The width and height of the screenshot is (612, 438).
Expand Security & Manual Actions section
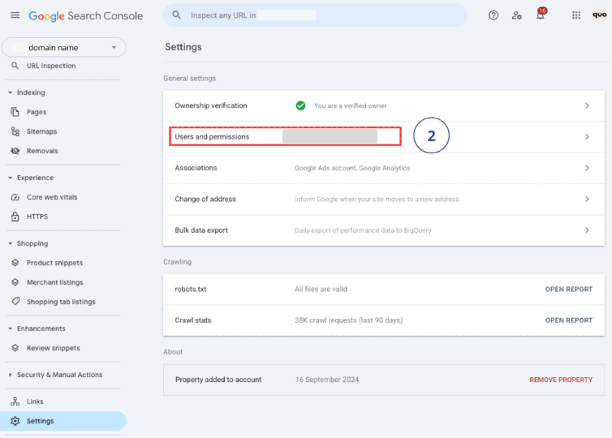(10, 375)
